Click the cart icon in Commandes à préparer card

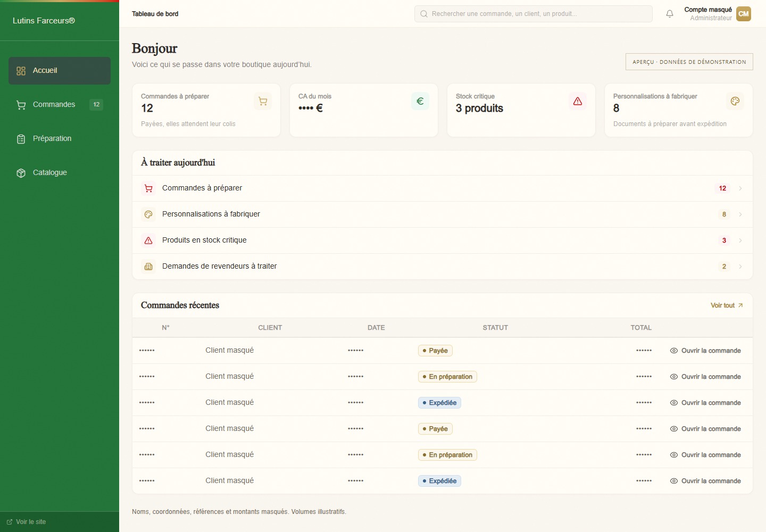[x=263, y=101]
